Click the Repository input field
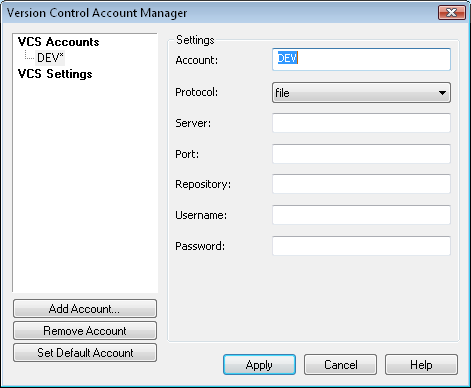The image size is (471, 388). [x=361, y=184]
